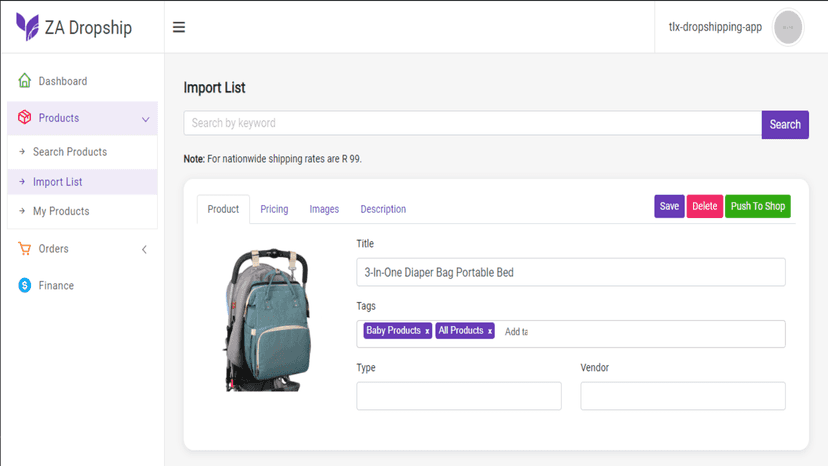Open the Description tab

click(383, 209)
